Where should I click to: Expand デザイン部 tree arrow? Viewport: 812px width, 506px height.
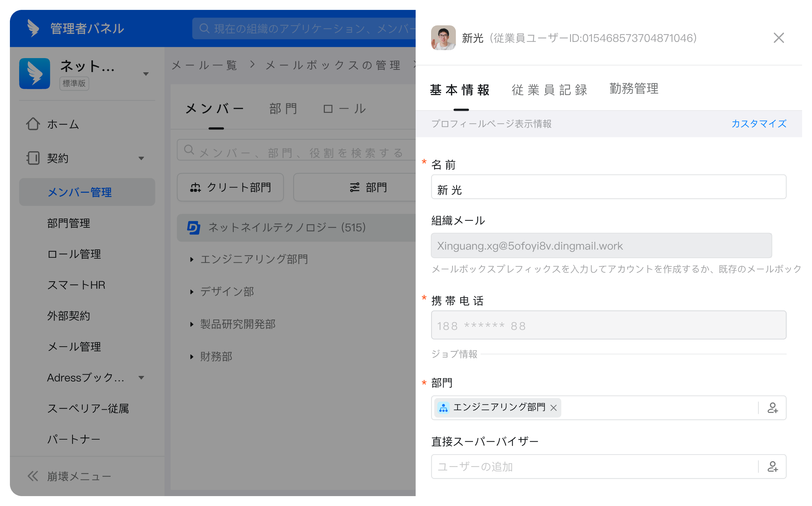click(192, 292)
